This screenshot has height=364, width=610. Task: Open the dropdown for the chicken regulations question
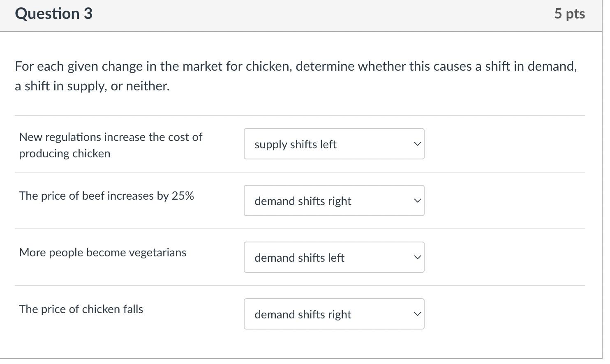[x=334, y=144]
